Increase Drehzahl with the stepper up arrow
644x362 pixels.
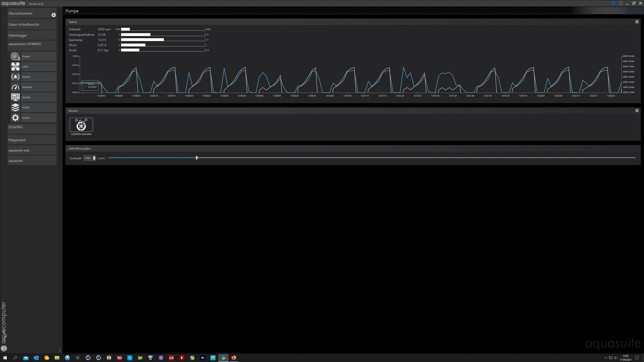click(x=94, y=157)
